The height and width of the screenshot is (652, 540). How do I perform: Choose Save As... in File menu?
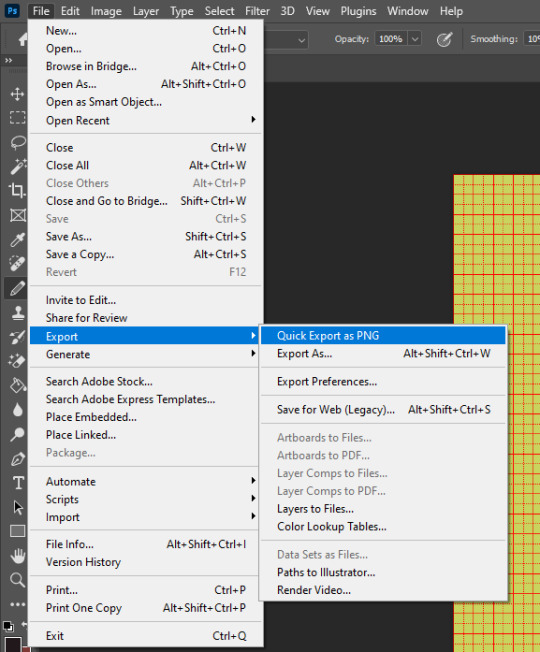145,237
